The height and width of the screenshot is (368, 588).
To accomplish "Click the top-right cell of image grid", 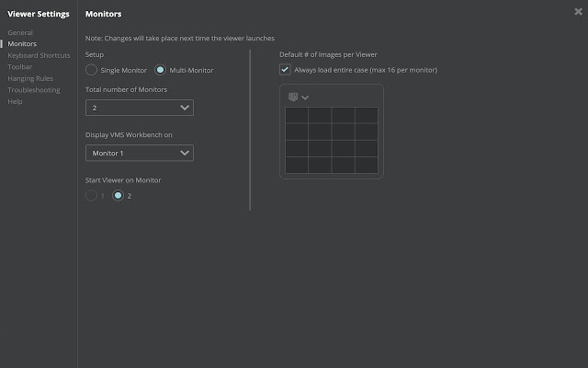I will pyautogui.click(x=367, y=115).
